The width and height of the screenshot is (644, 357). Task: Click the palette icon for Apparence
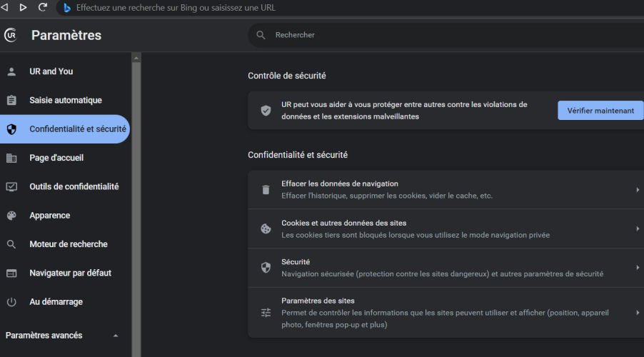(x=11, y=215)
